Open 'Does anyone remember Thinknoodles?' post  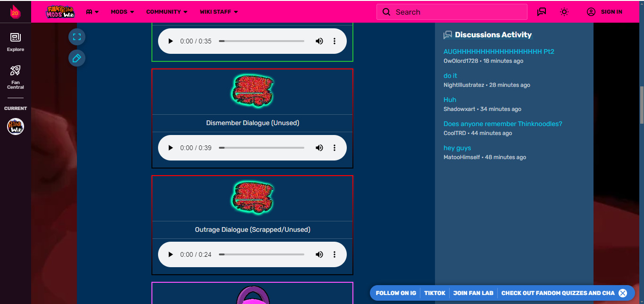coord(503,124)
